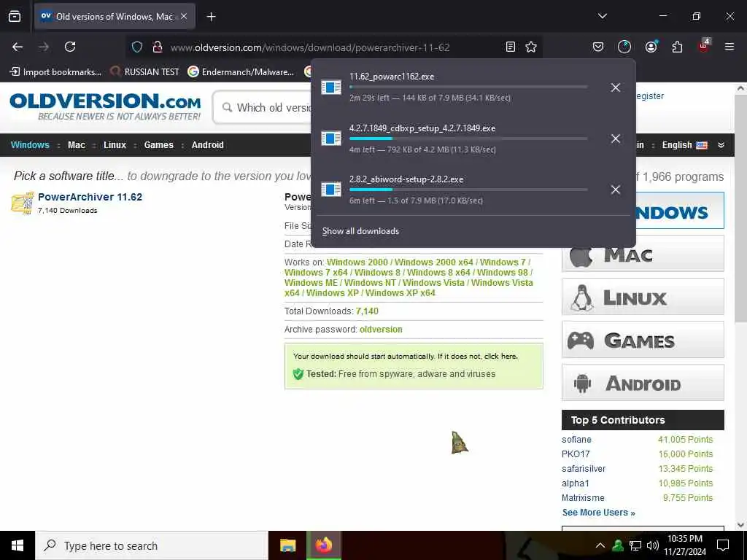Open the Windows Start menu

click(18, 545)
